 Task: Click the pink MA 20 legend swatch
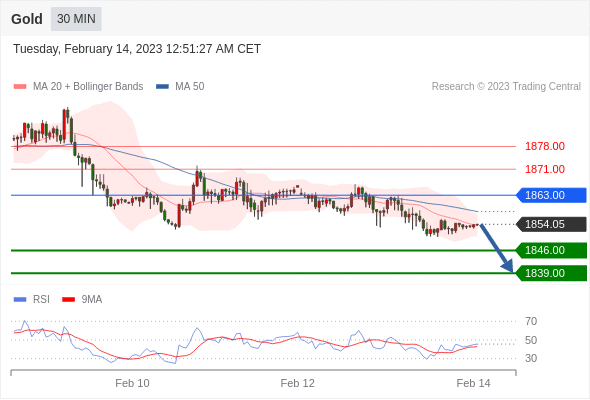point(20,87)
